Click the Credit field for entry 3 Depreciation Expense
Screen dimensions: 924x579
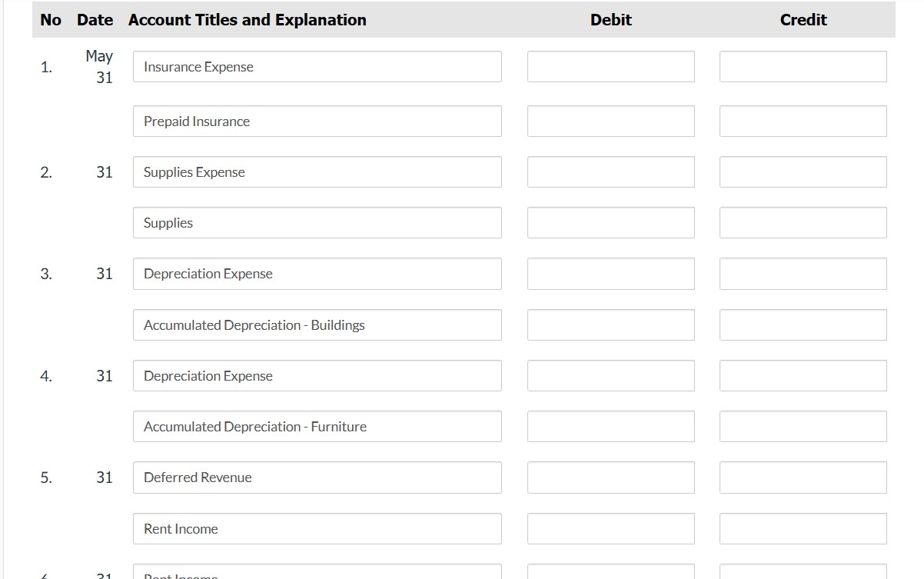pyautogui.click(x=803, y=274)
